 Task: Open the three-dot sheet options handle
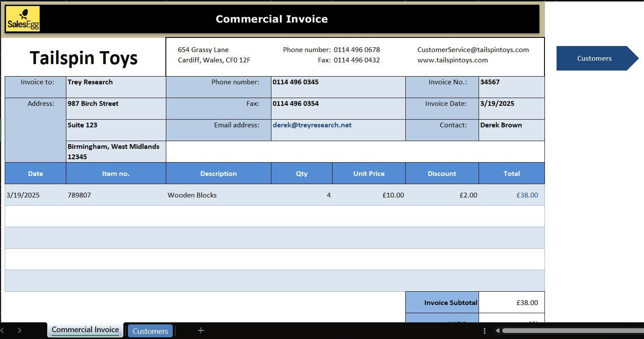tap(485, 331)
